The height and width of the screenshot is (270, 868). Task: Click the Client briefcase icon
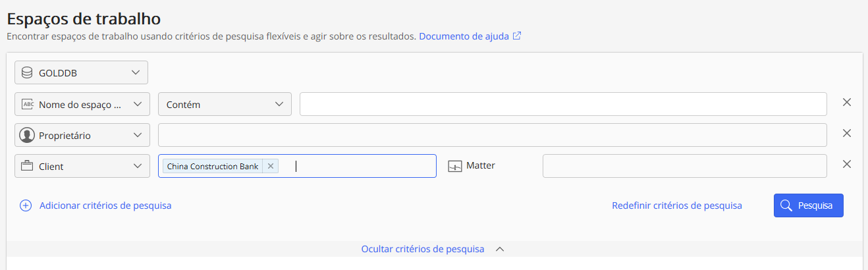(x=27, y=167)
